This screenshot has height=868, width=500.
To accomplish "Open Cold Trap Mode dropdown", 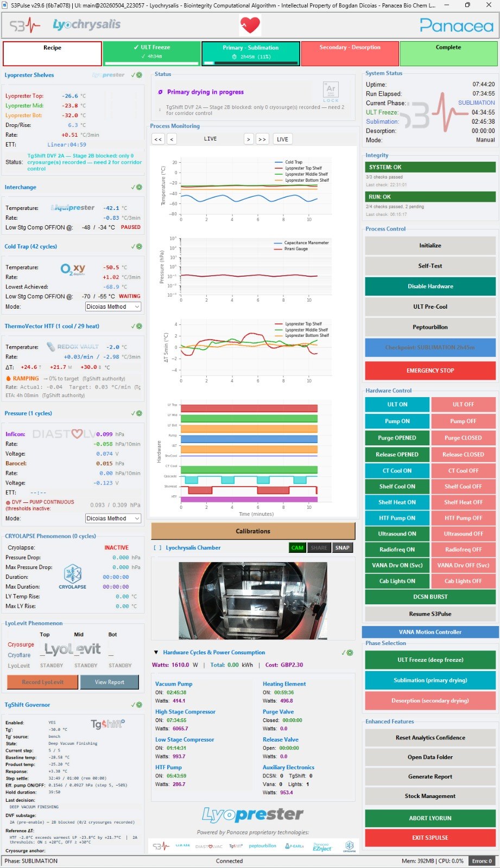I will tap(113, 307).
